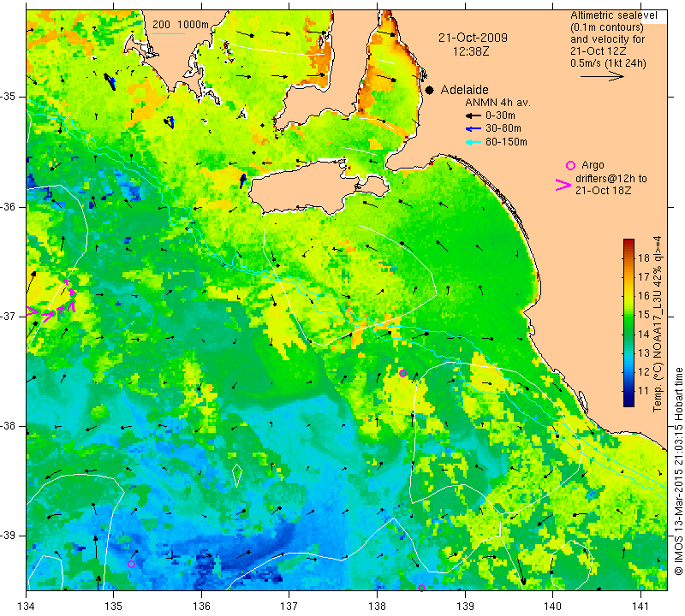This screenshot has width=685, height=616.
Task: Click the cyan 80-150m legend arrow
Action: 474,142
